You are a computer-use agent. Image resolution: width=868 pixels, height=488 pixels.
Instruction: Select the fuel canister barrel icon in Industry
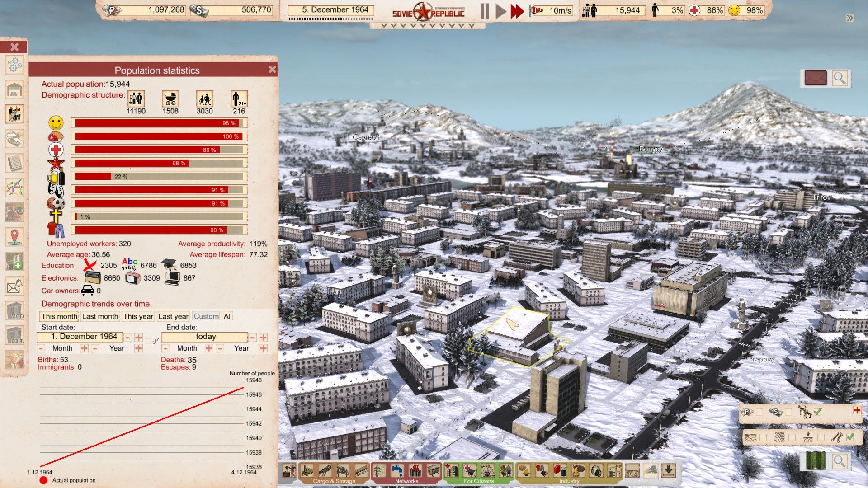[560, 471]
